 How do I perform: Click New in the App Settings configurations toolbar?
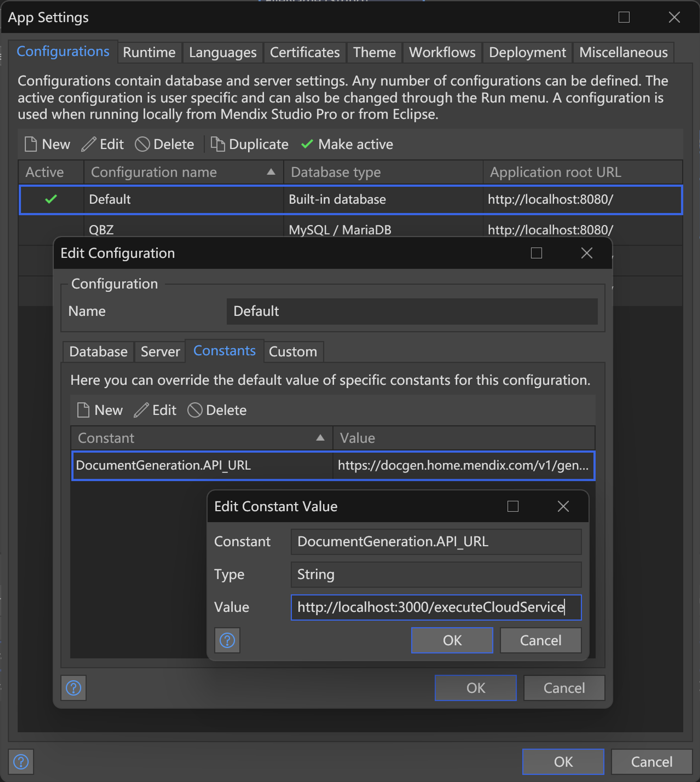[x=47, y=144]
